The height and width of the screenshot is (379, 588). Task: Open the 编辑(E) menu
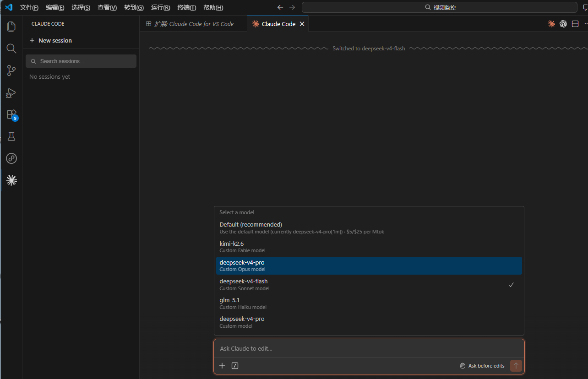[x=55, y=7]
